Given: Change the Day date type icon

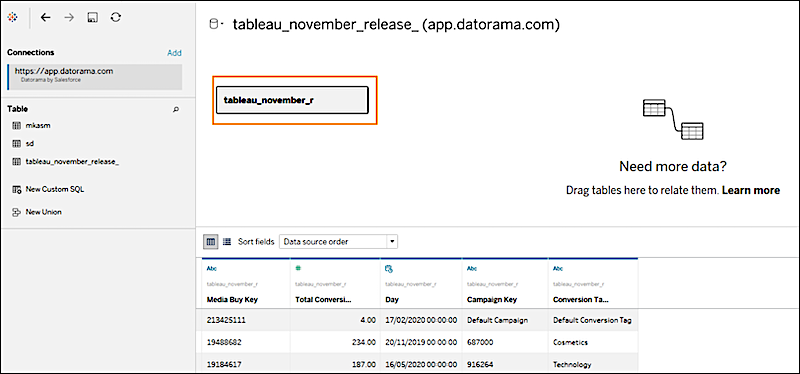Looking at the screenshot, I should click(x=388, y=268).
